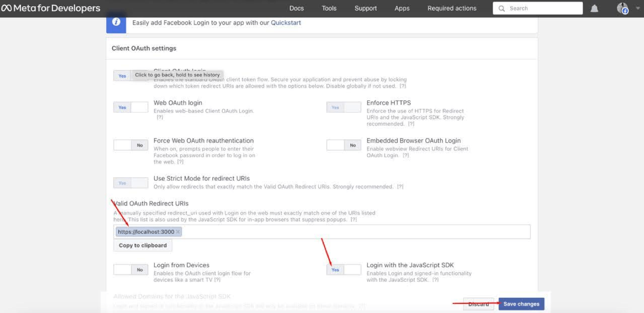Enable Force Web OAuth reauthentication
This screenshot has width=644, height=313.
point(131,145)
